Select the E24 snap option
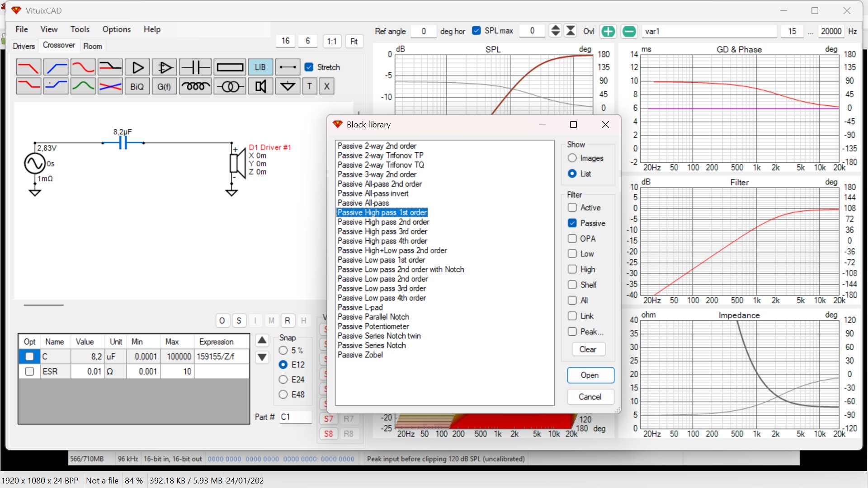This screenshot has width=868, height=488. 283,380
